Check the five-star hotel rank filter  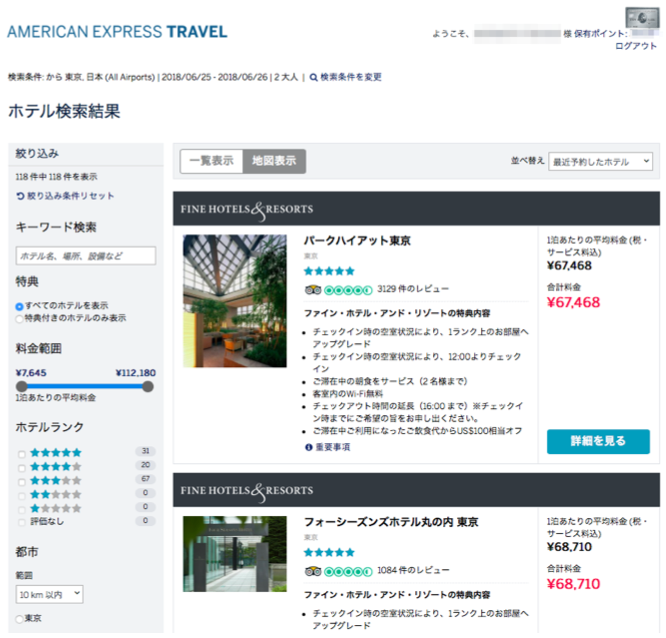(x=22, y=454)
